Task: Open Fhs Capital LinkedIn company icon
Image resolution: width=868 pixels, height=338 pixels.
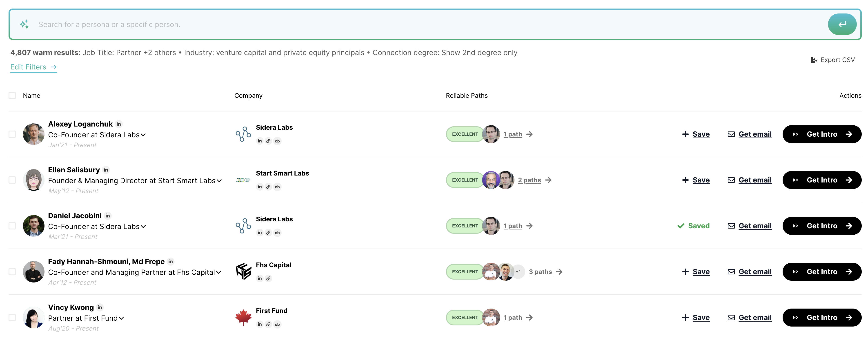Action: coord(259,278)
